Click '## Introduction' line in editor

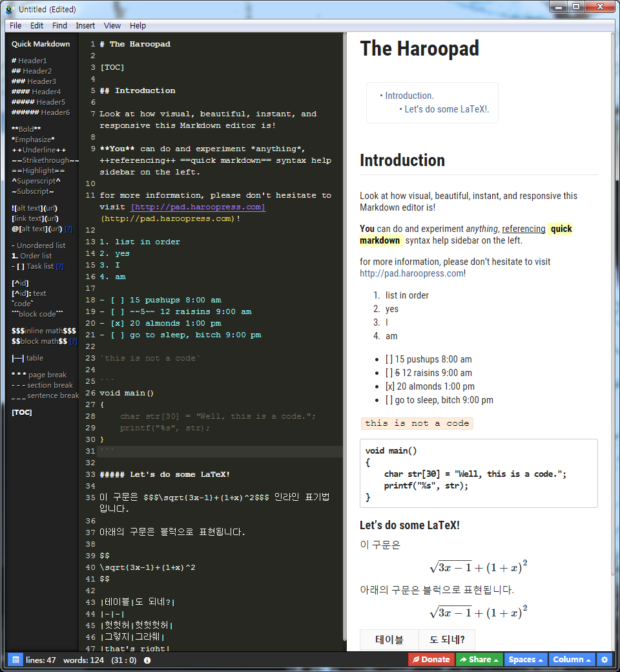(138, 91)
